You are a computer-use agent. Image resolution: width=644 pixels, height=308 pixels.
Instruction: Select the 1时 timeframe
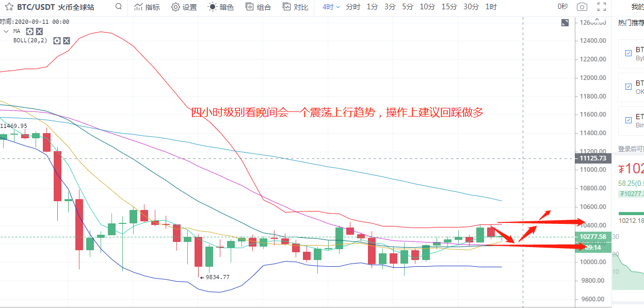[491, 7]
